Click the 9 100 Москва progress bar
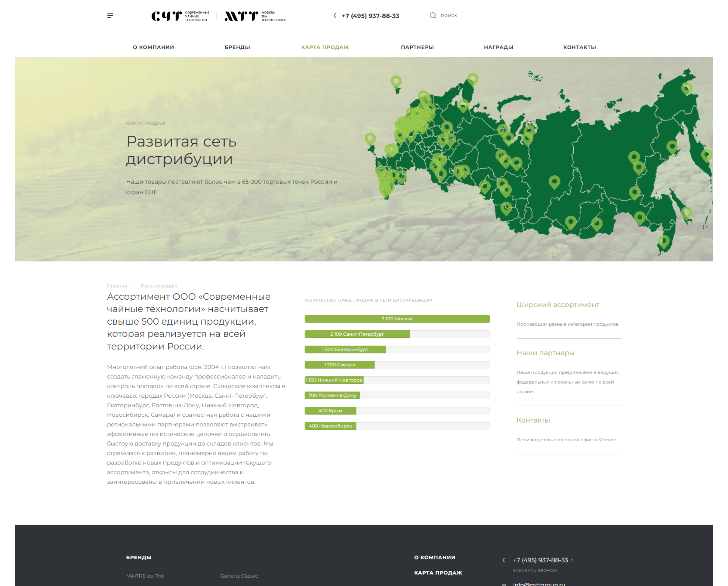Viewport: 728px width, 586px height. (x=397, y=319)
